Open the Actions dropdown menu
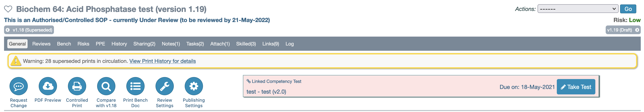 [578, 9]
